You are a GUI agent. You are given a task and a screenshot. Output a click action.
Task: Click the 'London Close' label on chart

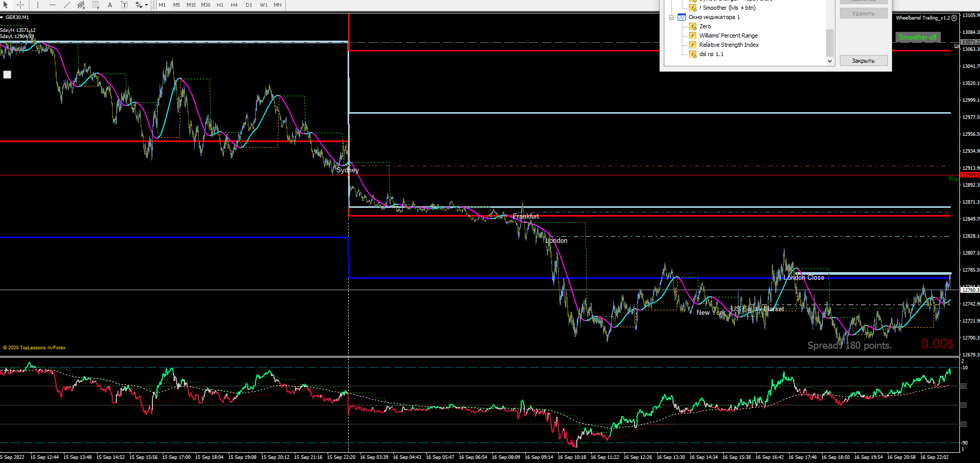point(804,278)
